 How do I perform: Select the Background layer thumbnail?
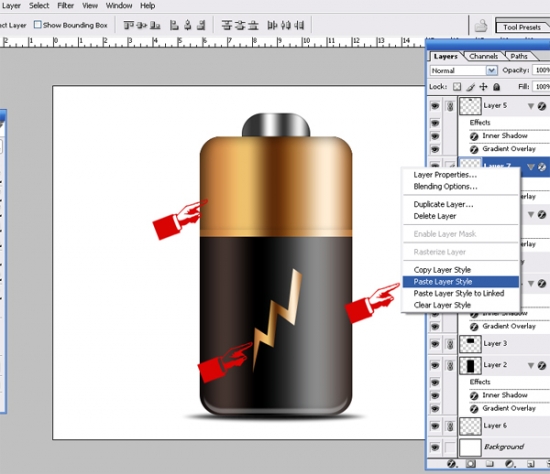click(470, 448)
